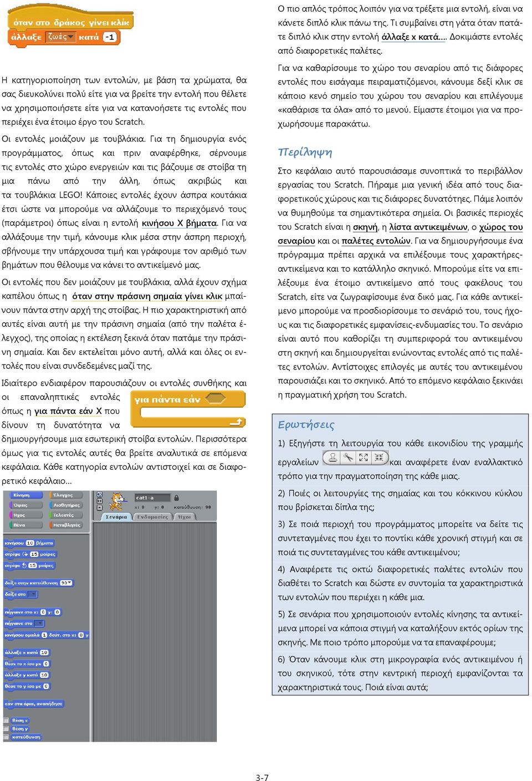Select the shrink sprite tool icon
This screenshot has width=532, height=781.
(x=379, y=458)
